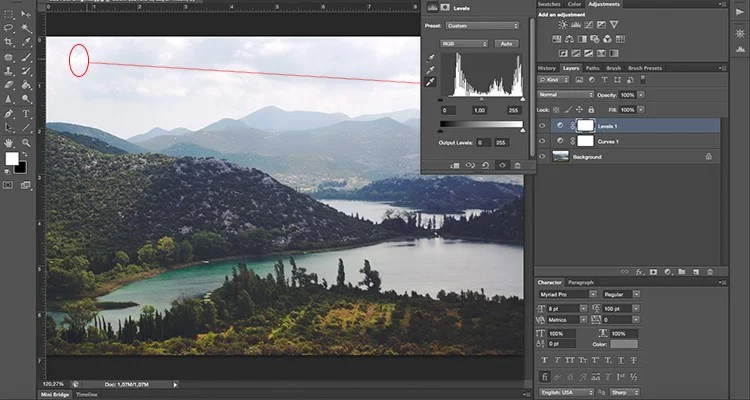This screenshot has height=400, width=750.
Task: Open the layer filter Kind dropdown
Action: (x=554, y=80)
